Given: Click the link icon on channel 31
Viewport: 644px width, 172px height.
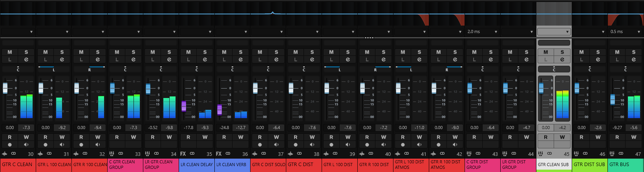Looking at the screenshot, I should pyautogui.click(x=49, y=154).
